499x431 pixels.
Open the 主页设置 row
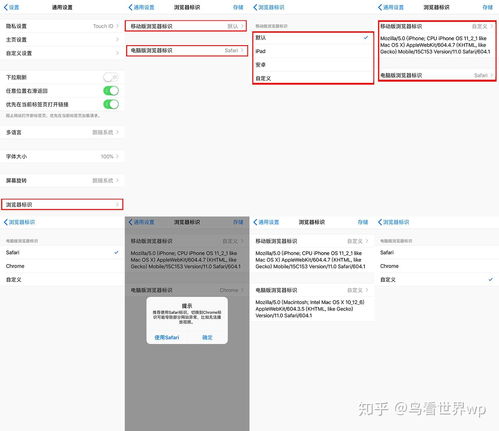(x=62, y=40)
